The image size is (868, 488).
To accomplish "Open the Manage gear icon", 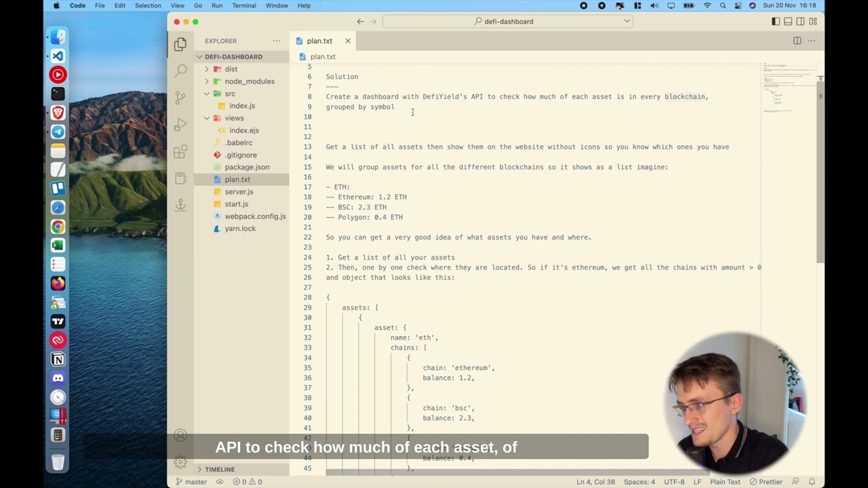I will [x=180, y=462].
